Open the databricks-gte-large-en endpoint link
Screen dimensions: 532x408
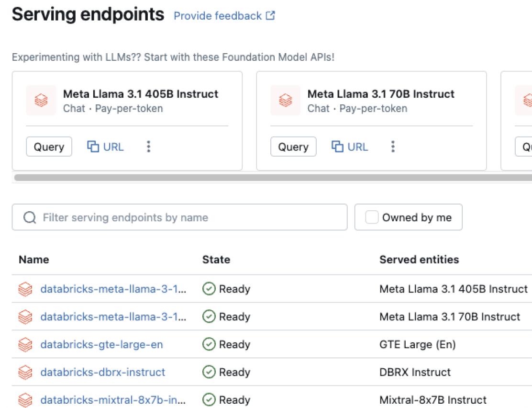tap(101, 344)
